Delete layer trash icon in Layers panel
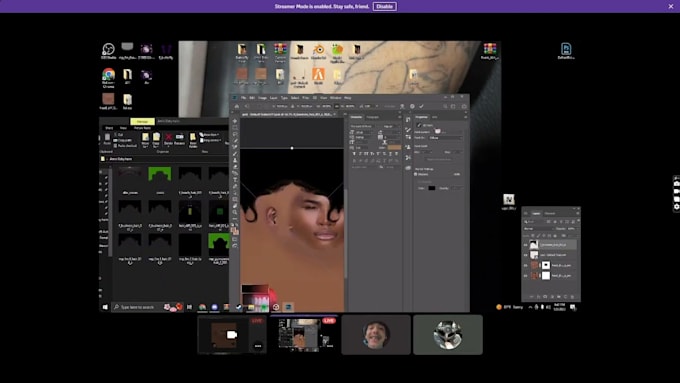This screenshot has height=383, width=680. pyautogui.click(x=572, y=297)
